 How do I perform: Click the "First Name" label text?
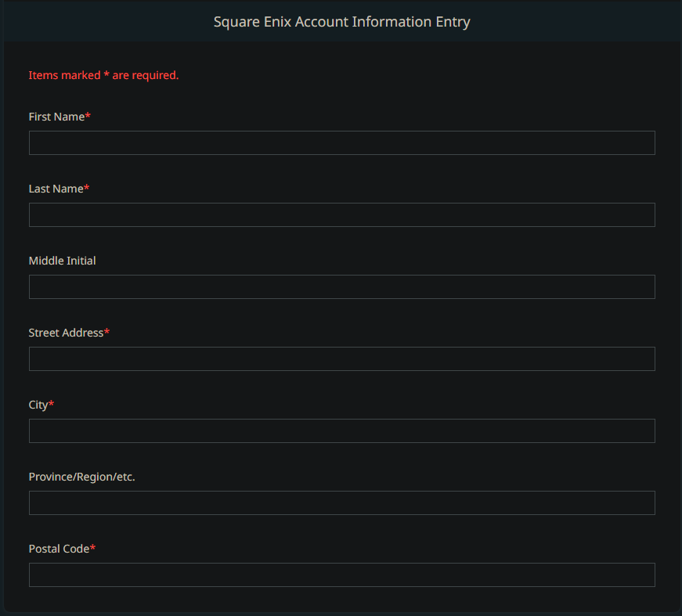click(56, 117)
